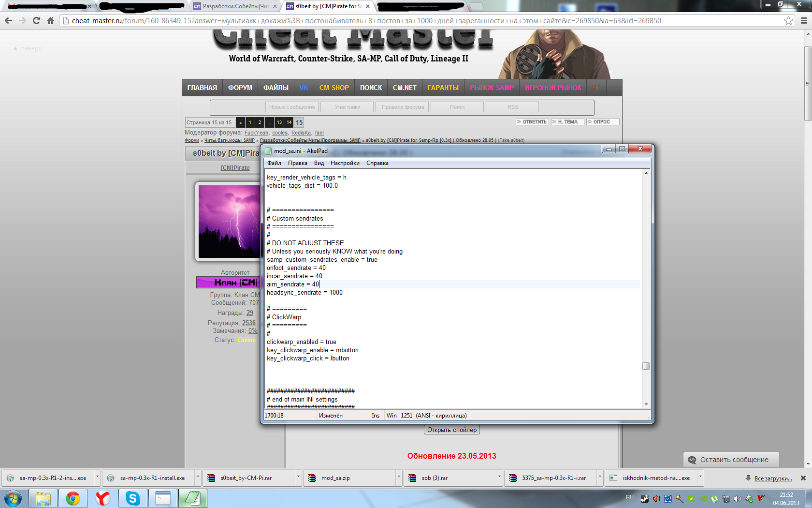The width and height of the screenshot is (812, 508).
Task: Open Windows Start menu orb
Action: [13, 498]
